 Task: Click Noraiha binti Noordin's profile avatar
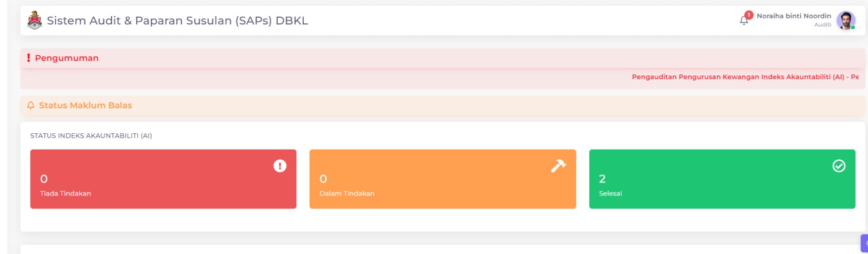point(845,21)
